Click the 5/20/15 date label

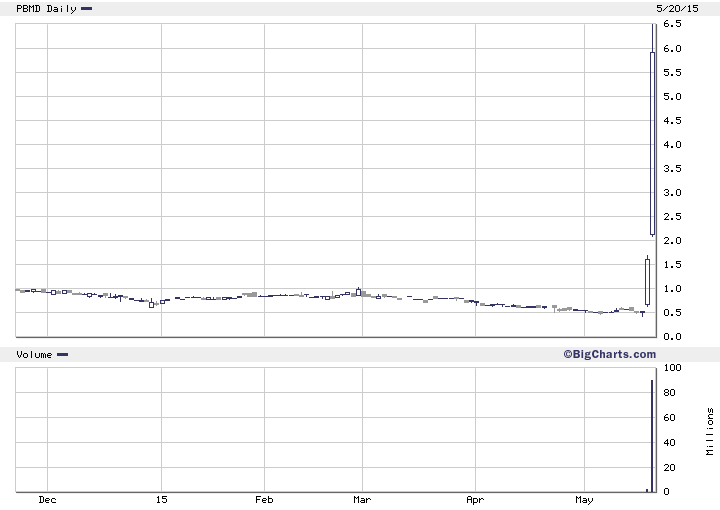click(677, 8)
